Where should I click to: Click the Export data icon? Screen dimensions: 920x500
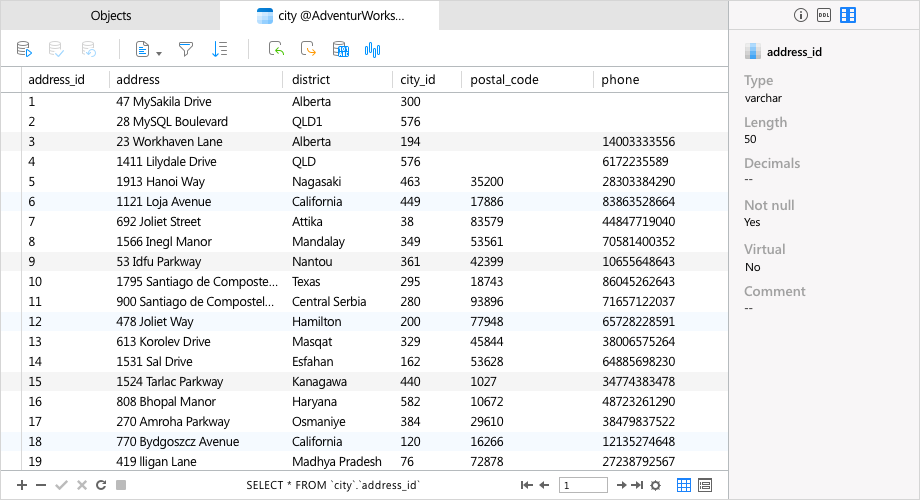[x=308, y=49]
